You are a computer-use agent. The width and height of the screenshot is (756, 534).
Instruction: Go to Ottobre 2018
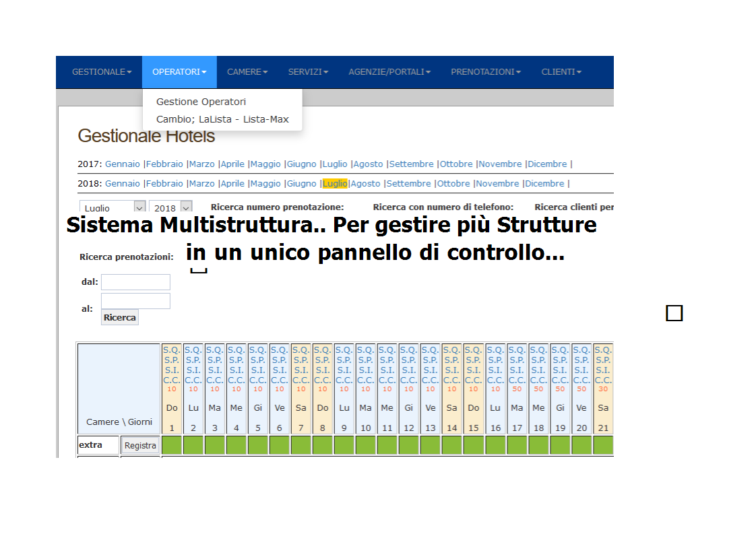453,184
